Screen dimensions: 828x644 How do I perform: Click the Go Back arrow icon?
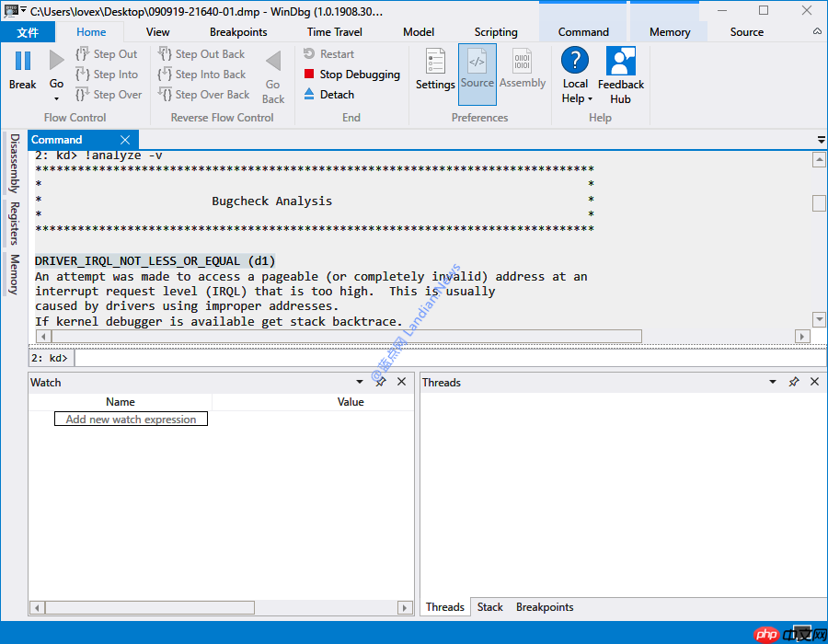click(x=273, y=62)
